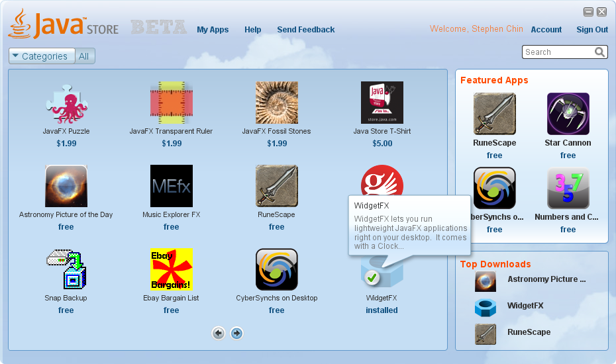The image size is (616, 364).
Task: Expand the Categories dropdown
Action: [x=42, y=56]
